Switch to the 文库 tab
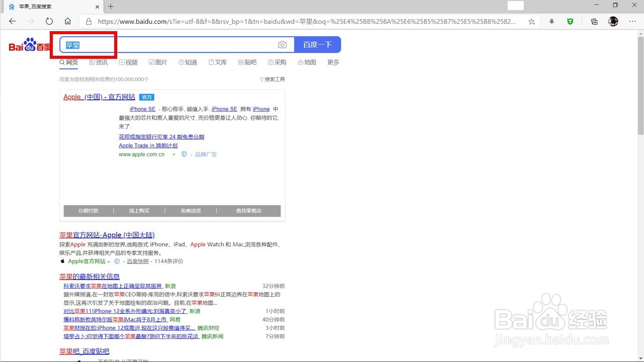The height and width of the screenshot is (362, 644). click(x=217, y=62)
